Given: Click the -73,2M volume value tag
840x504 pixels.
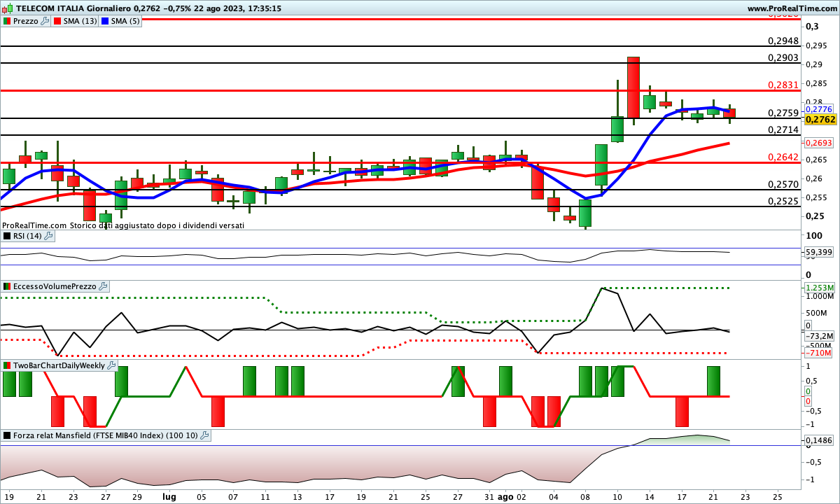Looking at the screenshot, I should point(819,336).
